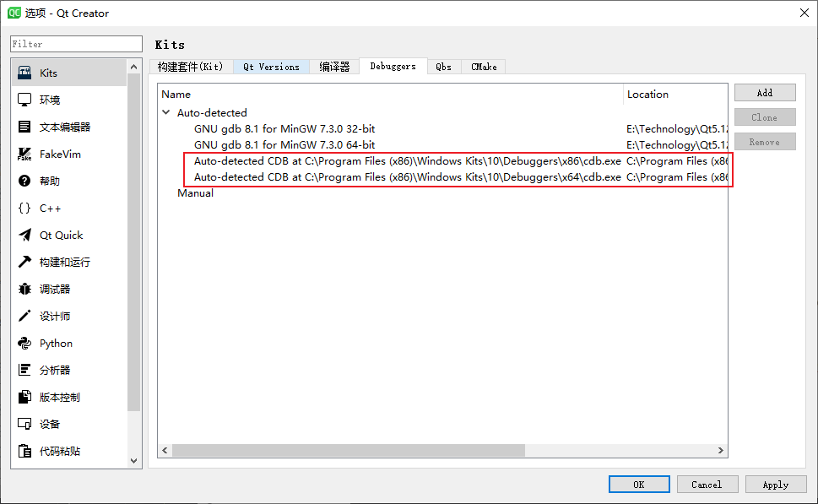Select GNU gdb 8.1 for MinGW 7.3.0 64-bit
Screen dimensions: 818x504
click(284, 145)
